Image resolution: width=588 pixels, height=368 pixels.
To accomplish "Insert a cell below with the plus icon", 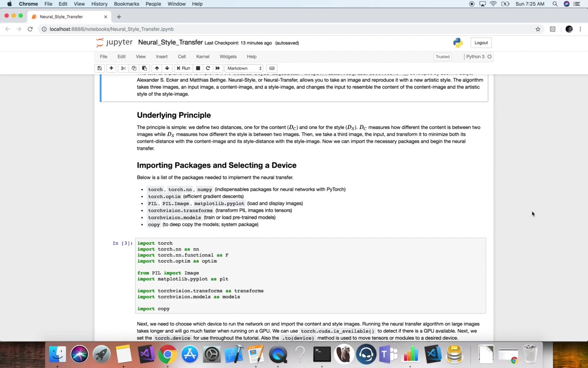I will [x=111, y=68].
